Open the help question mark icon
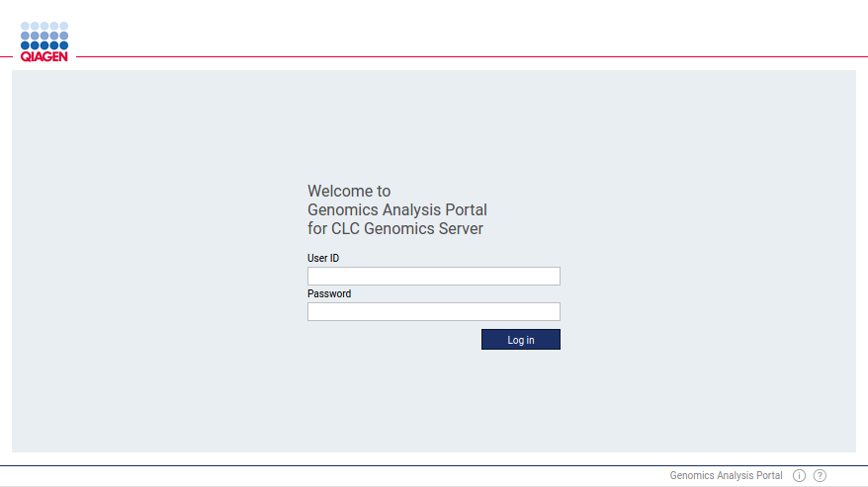 pos(820,475)
